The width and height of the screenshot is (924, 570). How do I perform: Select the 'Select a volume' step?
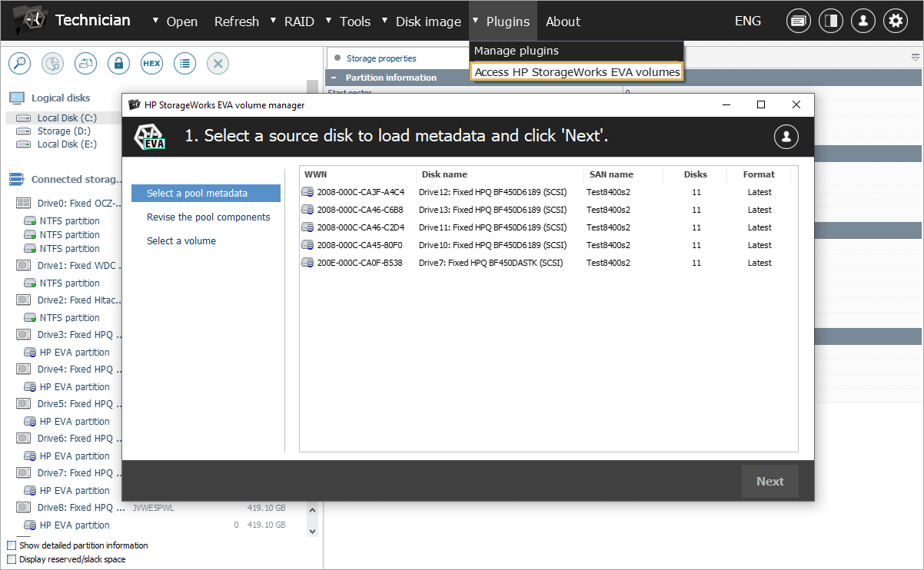click(x=181, y=241)
